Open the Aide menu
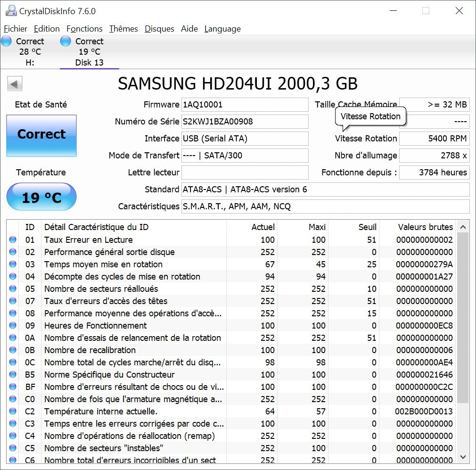Viewport: 476px width, 470px height. (189, 29)
